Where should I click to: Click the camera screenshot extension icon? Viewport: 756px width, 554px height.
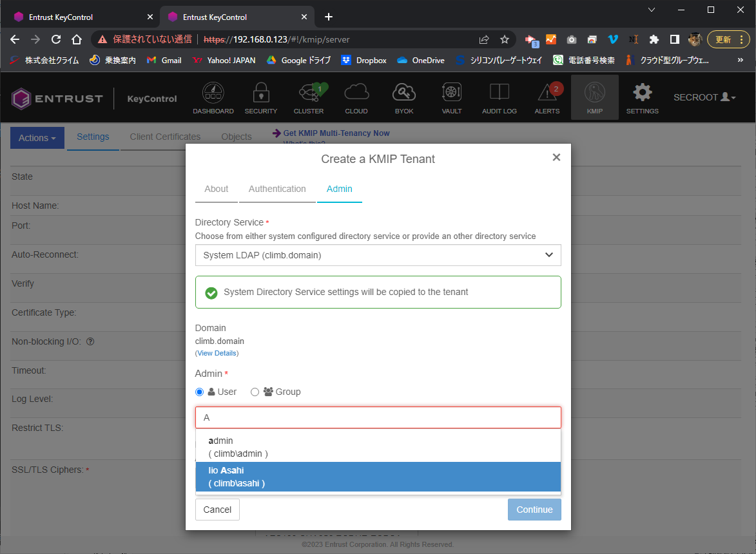[571, 39]
